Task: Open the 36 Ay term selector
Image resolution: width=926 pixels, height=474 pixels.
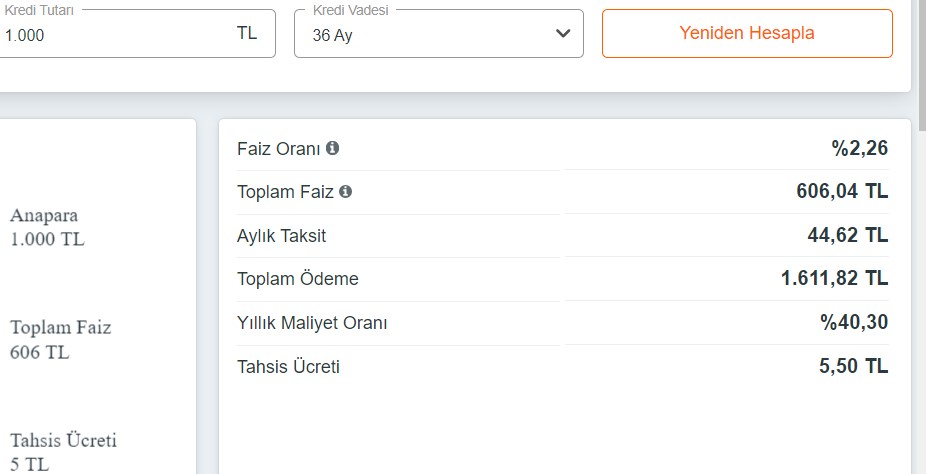Action: coord(439,34)
